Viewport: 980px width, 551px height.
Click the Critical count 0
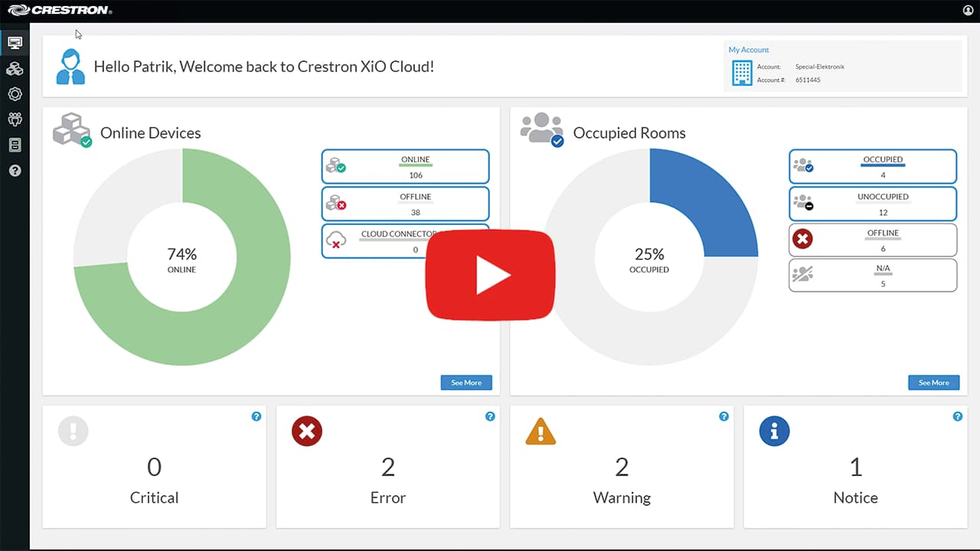(154, 466)
